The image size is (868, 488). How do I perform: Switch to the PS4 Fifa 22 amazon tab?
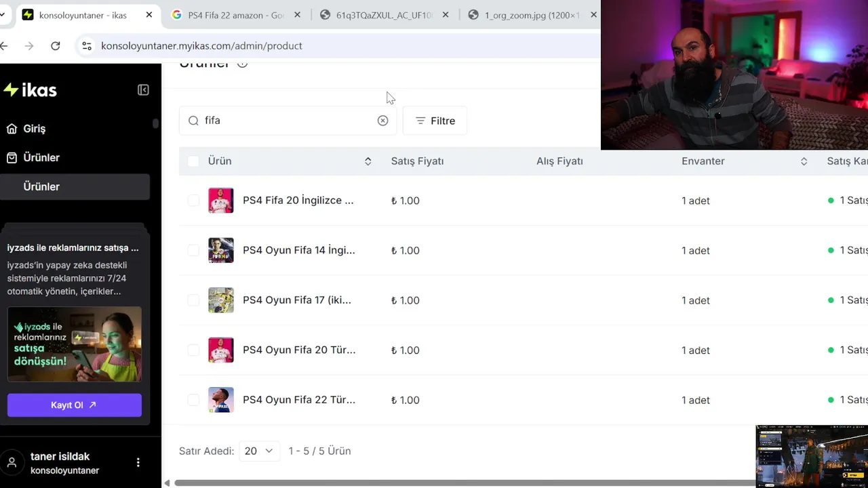pos(236,15)
